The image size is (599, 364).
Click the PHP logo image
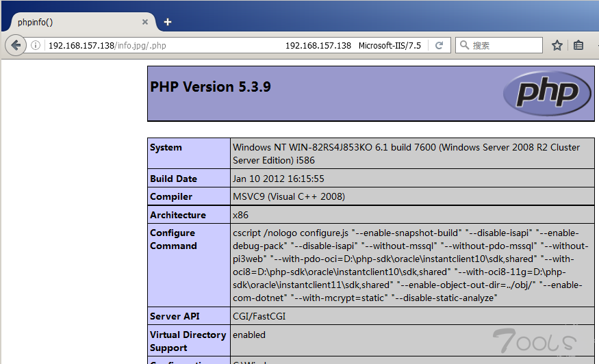coord(547,93)
